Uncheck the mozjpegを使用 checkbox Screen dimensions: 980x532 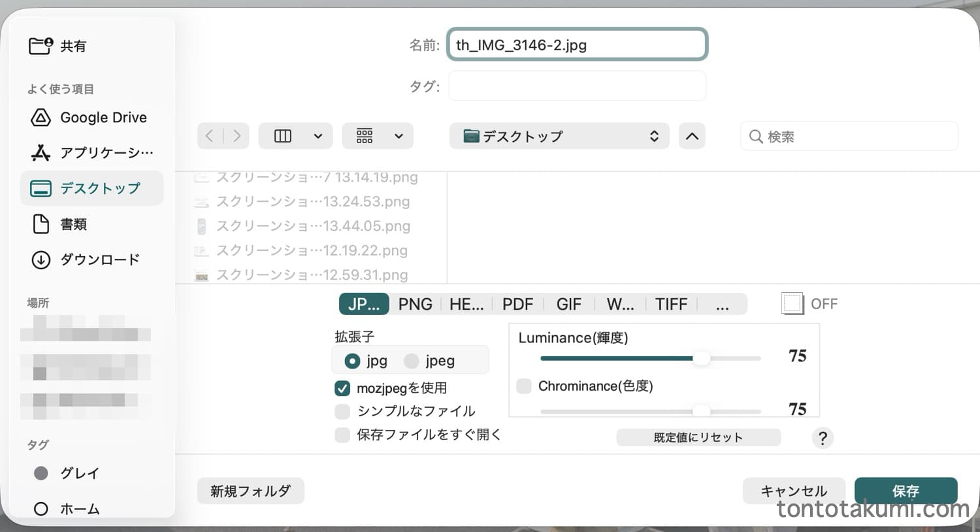[x=342, y=388]
